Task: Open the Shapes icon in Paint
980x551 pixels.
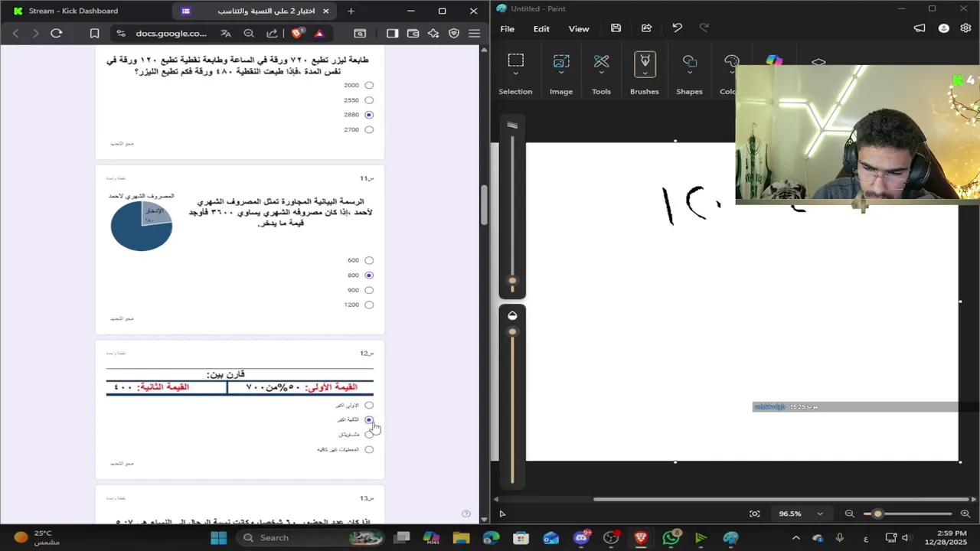Action: 689,60
